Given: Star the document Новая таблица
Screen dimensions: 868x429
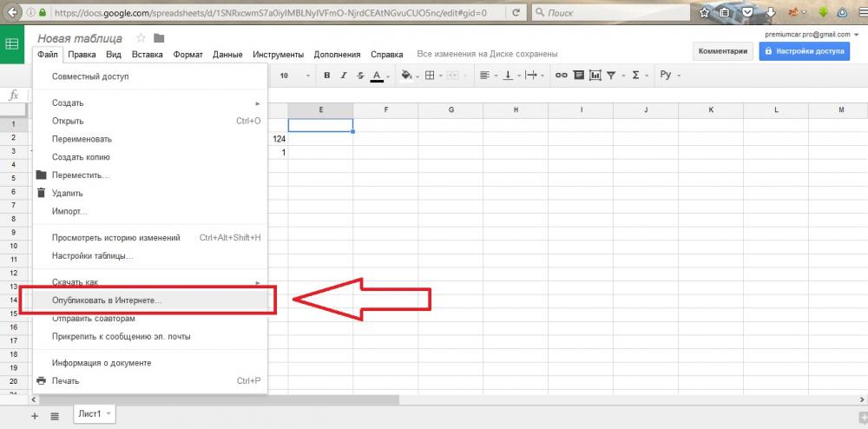Looking at the screenshot, I should (x=141, y=38).
